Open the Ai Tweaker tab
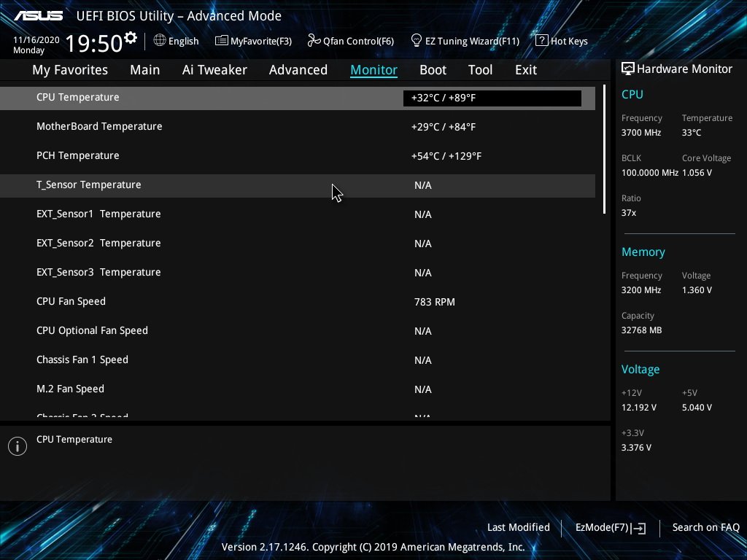This screenshot has width=747, height=560. click(214, 70)
